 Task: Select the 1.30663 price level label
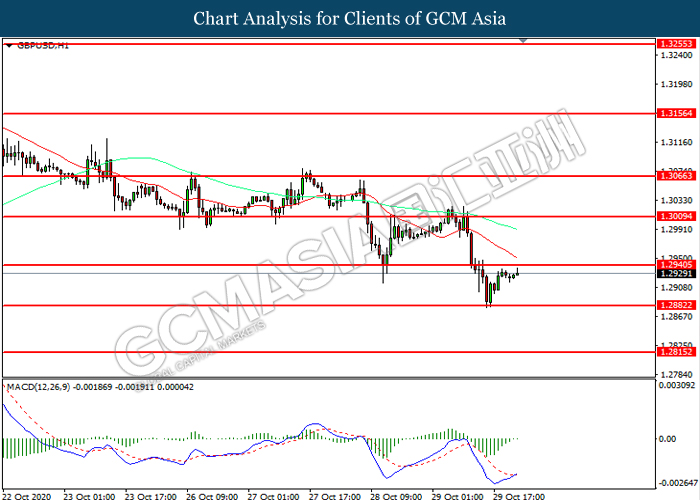click(676, 176)
